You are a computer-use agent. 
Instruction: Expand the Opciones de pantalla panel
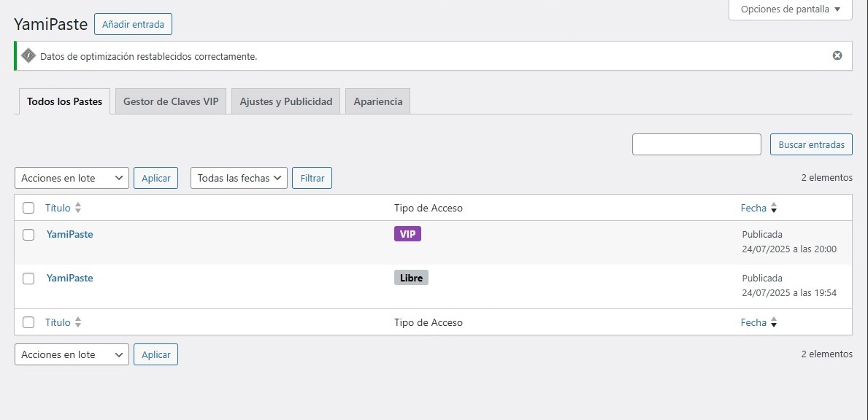(790, 9)
